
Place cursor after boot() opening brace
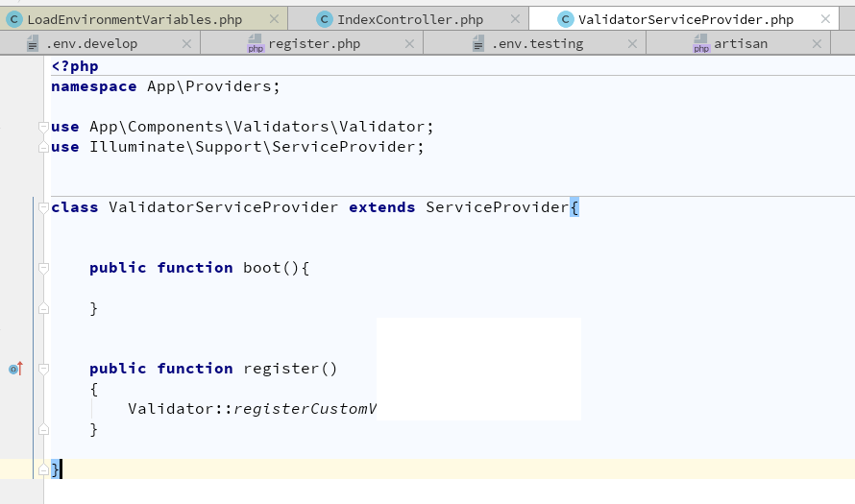[310, 268]
